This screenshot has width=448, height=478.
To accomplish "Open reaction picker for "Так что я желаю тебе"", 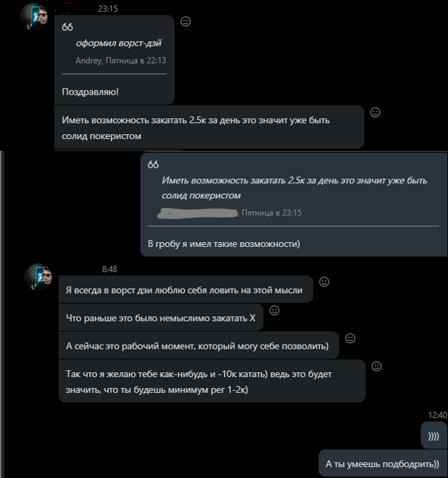I will [377, 366].
